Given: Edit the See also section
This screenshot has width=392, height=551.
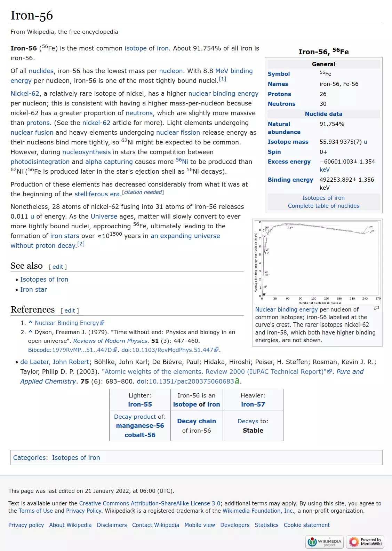Looking at the screenshot, I should point(58,267).
